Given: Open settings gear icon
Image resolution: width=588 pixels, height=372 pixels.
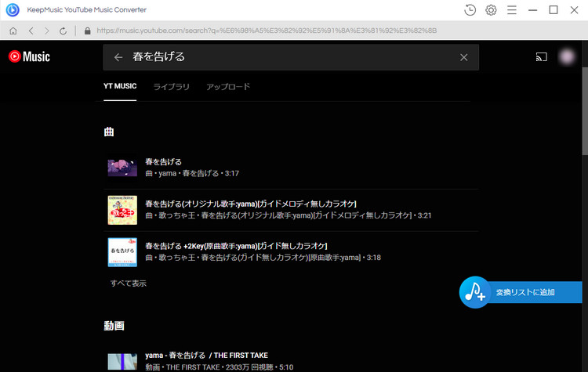Looking at the screenshot, I should (x=491, y=10).
